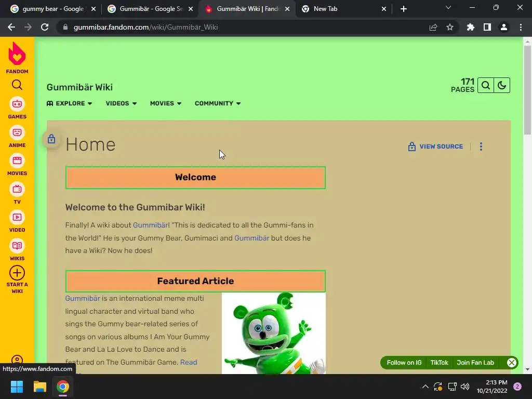Image resolution: width=532 pixels, height=399 pixels.
Task: Expand the Community dropdown menu
Action: pyautogui.click(x=218, y=103)
